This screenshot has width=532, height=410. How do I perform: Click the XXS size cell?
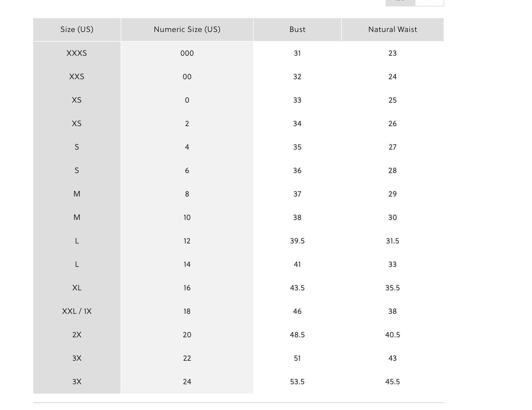click(x=77, y=77)
